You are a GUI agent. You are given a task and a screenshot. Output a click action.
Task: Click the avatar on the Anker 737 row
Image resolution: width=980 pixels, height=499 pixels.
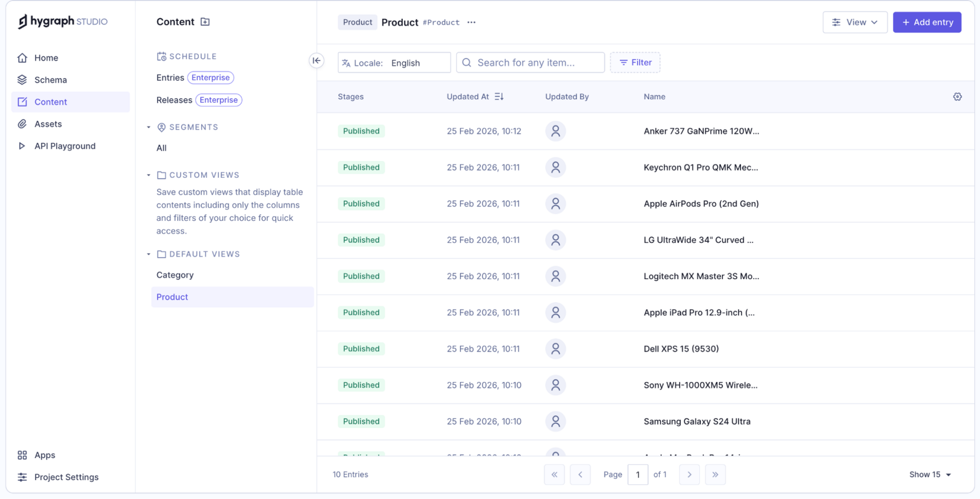[x=555, y=131]
